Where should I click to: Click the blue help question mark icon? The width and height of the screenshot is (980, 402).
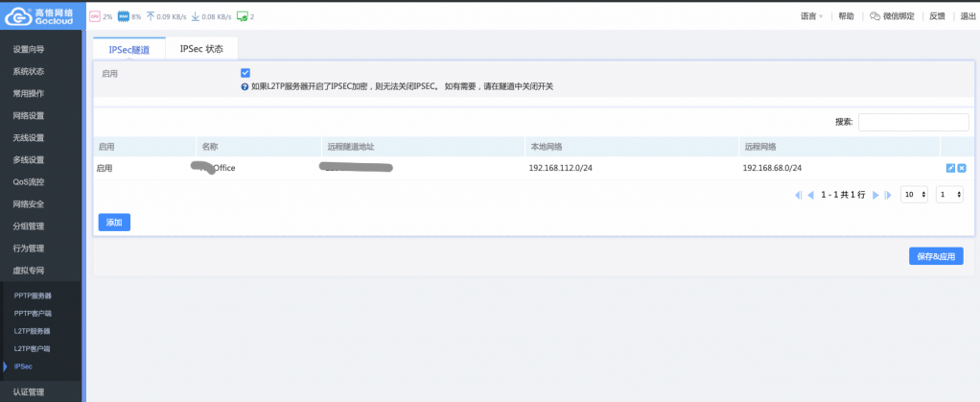(x=245, y=86)
